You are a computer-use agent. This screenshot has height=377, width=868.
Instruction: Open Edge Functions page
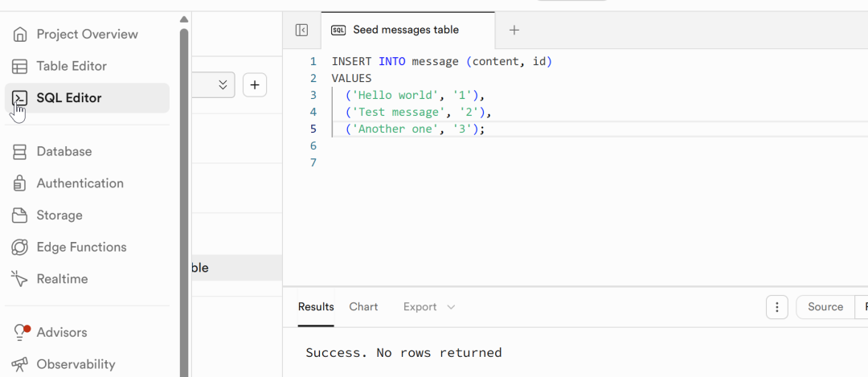(82, 248)
